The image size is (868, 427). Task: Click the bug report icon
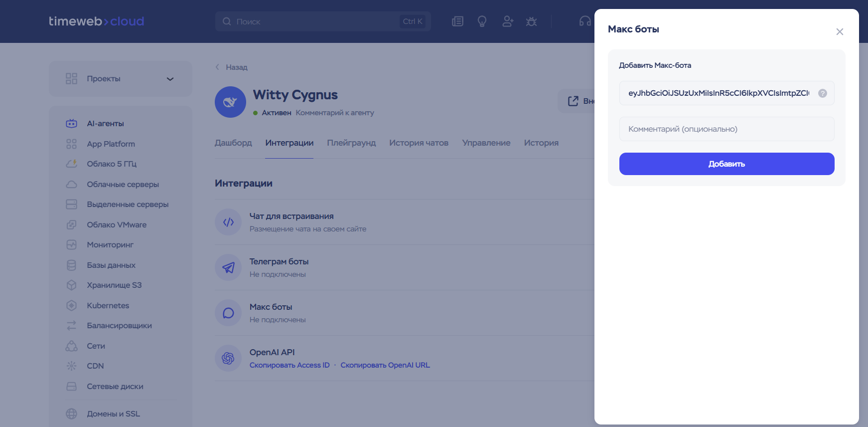click(x=531, y=21)
